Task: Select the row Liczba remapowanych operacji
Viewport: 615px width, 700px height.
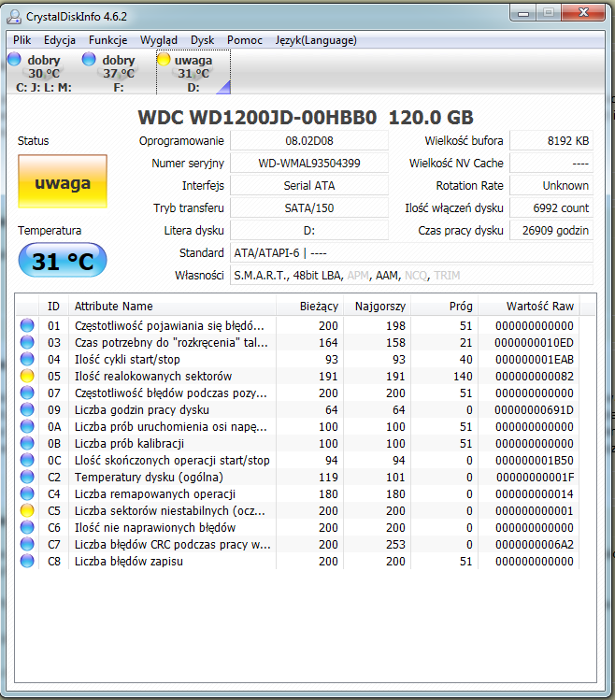Action: coord(297,494)
